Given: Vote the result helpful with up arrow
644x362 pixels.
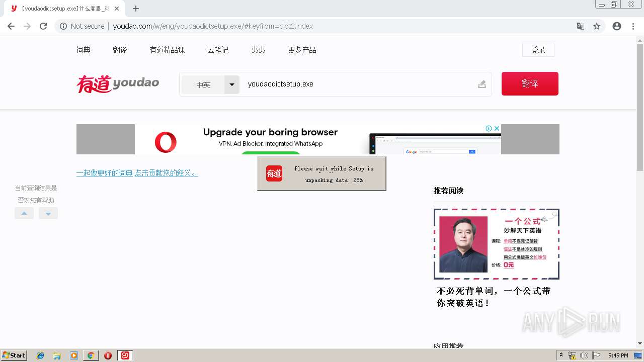Looking at the screenshot, I should coord(24,213).
